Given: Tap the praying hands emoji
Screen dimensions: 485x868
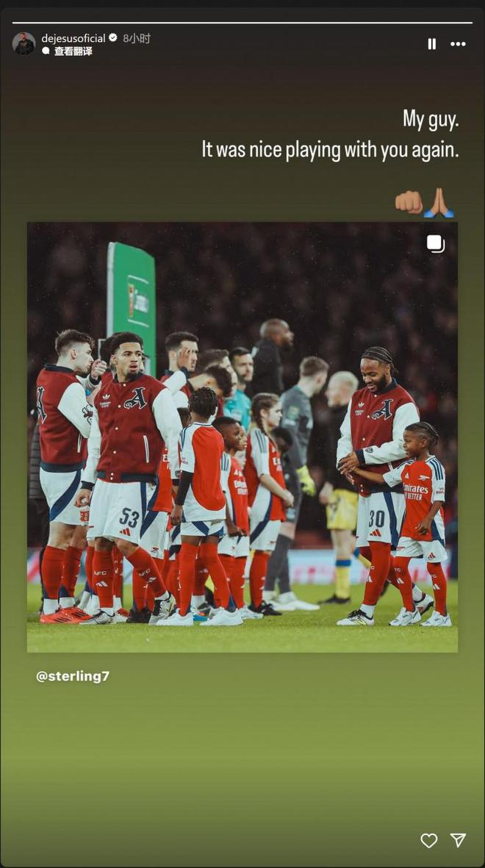Looking at the screenshot, I should [439, 202].
